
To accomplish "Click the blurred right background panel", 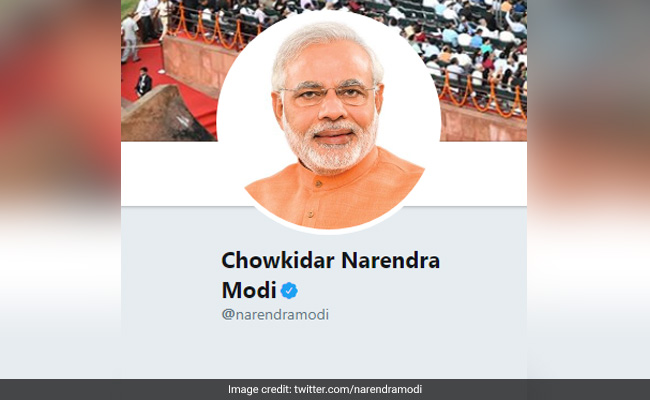I will pos(588,189).
